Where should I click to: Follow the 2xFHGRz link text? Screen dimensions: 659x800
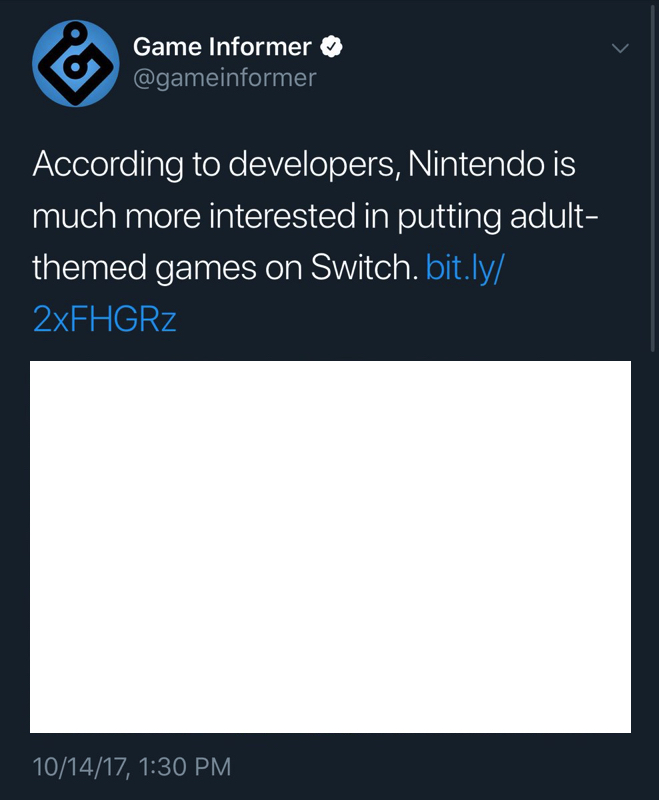pos(105,319)
